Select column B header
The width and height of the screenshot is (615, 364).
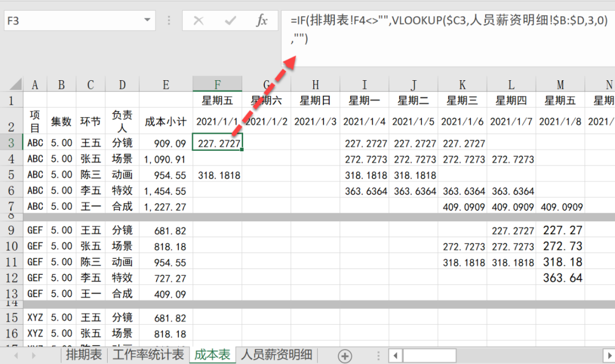[x=61, y=85]
